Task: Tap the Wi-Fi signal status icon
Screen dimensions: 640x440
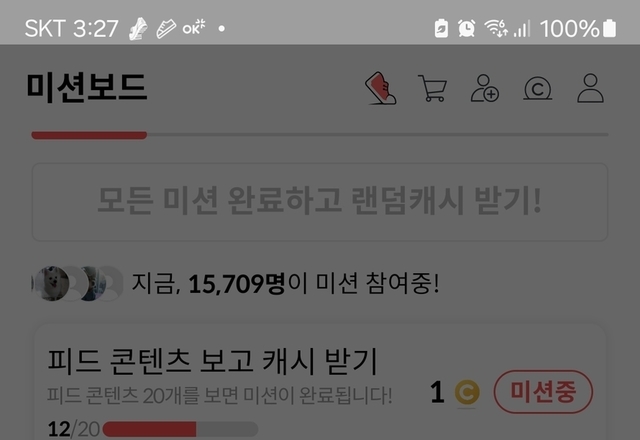Action: point(496,29)
